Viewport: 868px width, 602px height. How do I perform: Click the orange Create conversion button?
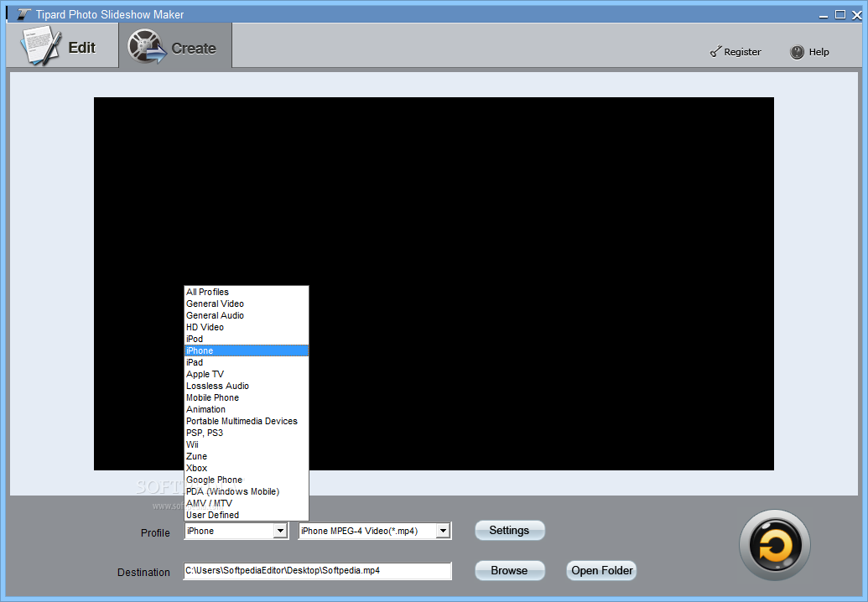pos(774,545)
